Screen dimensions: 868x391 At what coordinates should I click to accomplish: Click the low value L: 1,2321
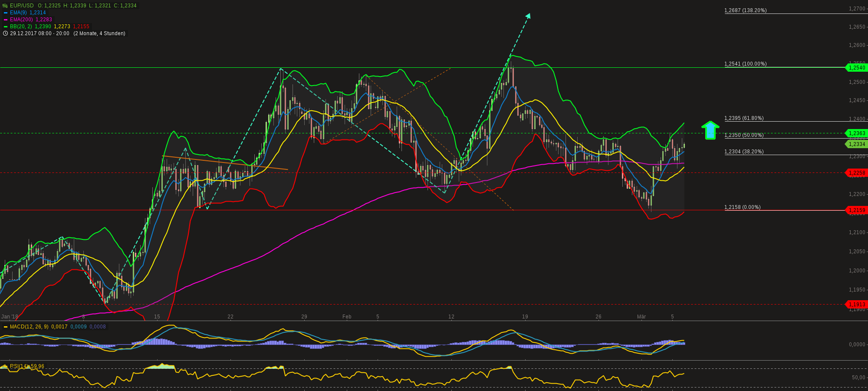[x=100, y=6]
